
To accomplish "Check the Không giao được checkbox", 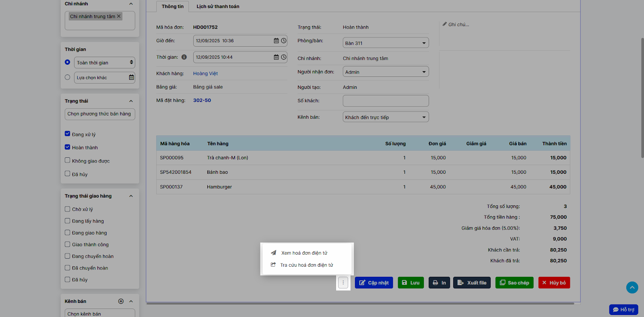I will tap(68, 161).
